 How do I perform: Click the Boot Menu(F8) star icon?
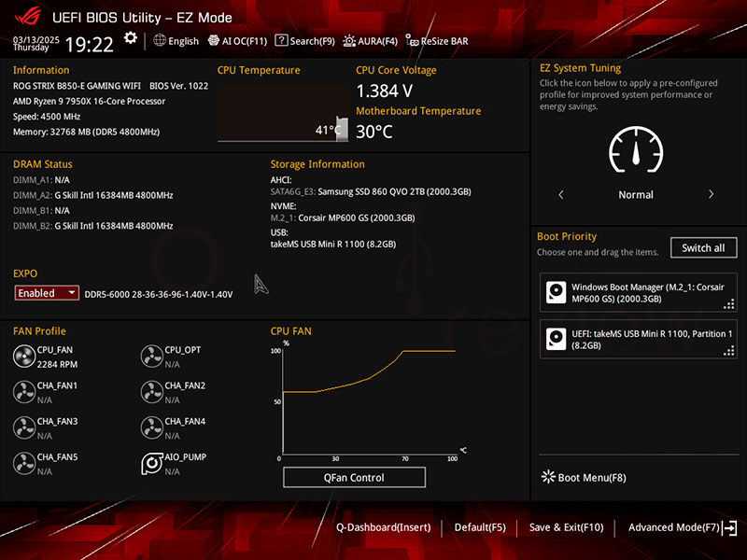[548, 477]
